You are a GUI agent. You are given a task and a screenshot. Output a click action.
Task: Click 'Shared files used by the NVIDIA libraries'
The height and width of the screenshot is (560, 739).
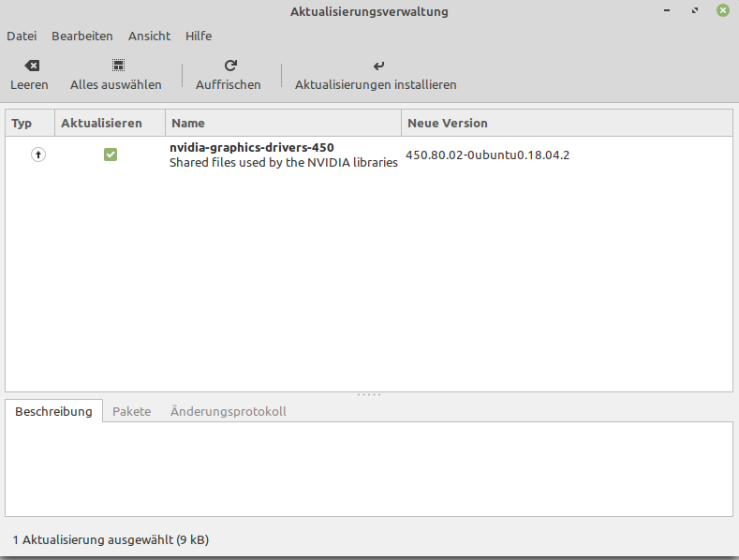(x=284, y=163)
